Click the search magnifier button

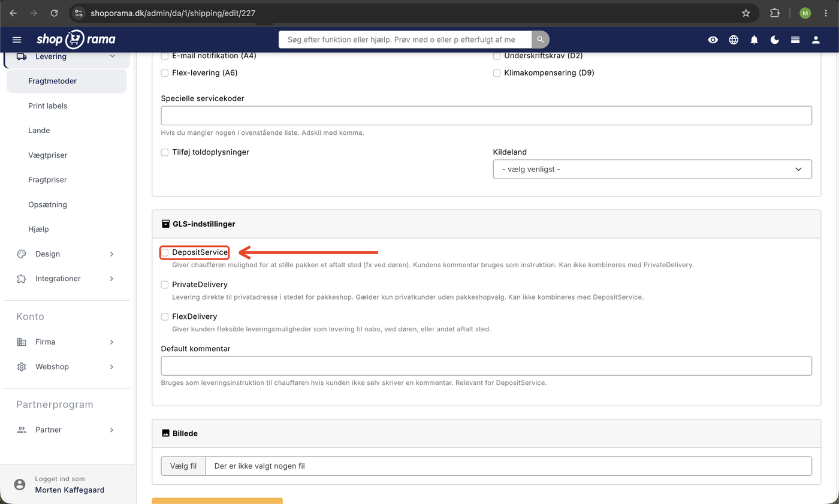pos(541,40)
